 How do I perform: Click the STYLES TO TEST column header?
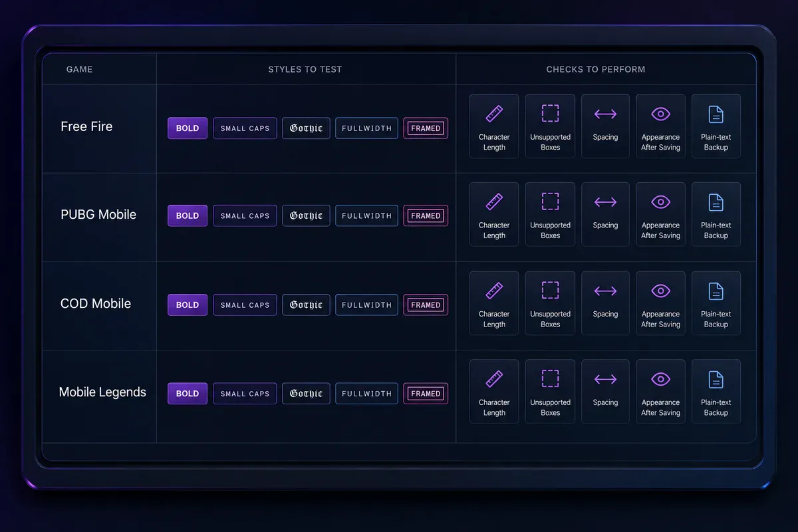coord(305,69)
